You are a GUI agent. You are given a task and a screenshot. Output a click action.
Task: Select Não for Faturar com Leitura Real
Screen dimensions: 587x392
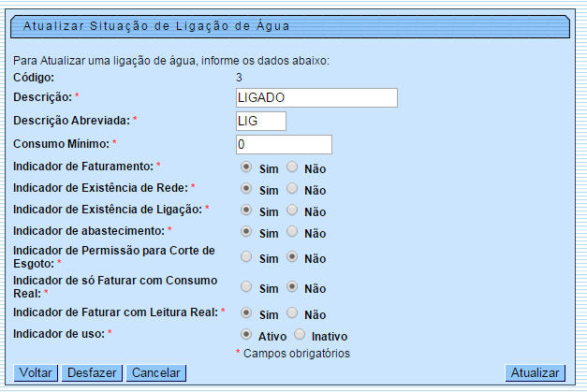click(293, 313)
